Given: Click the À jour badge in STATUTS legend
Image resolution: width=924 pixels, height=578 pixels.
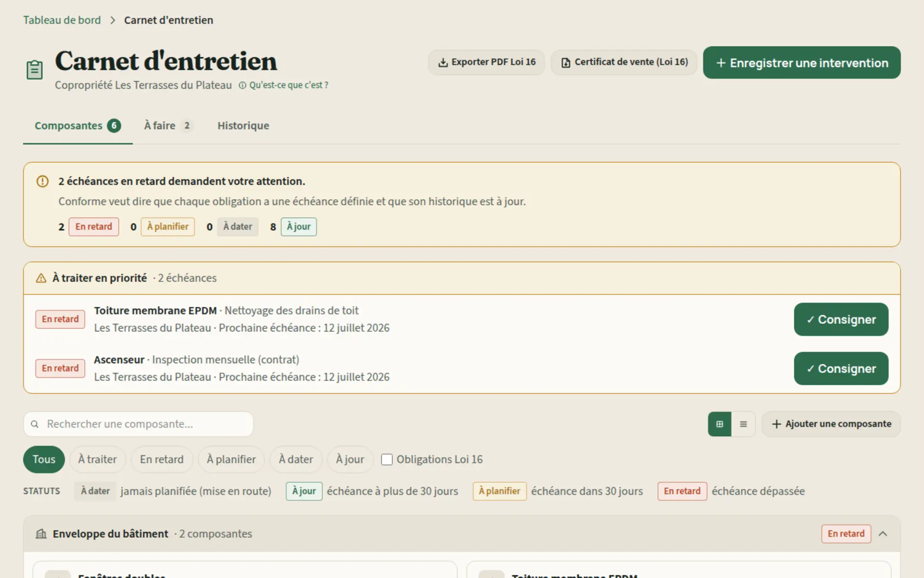Looking at the screenshot, I should coord(304,491).
